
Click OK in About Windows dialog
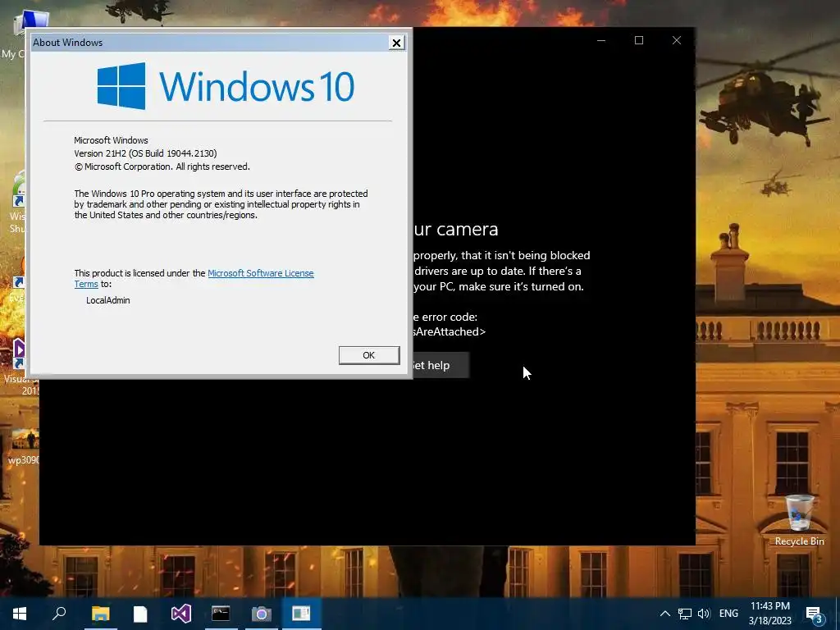(x=369, y=355)
